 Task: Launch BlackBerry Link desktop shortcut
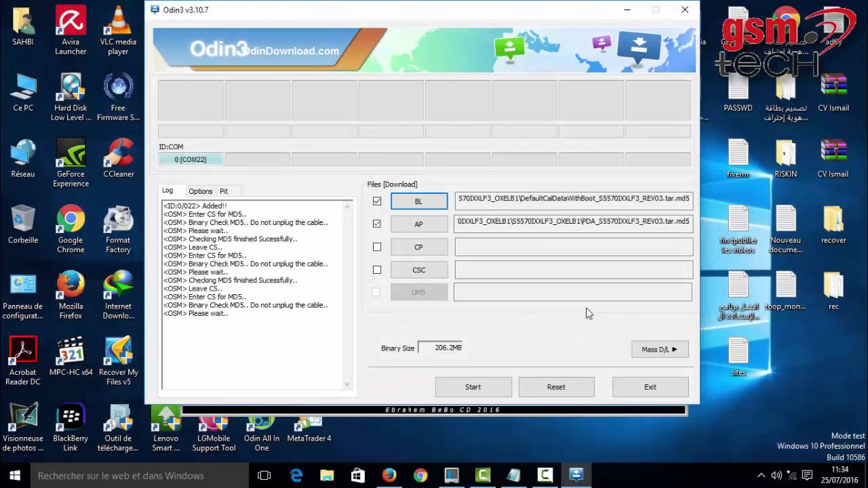coord(71,428)
